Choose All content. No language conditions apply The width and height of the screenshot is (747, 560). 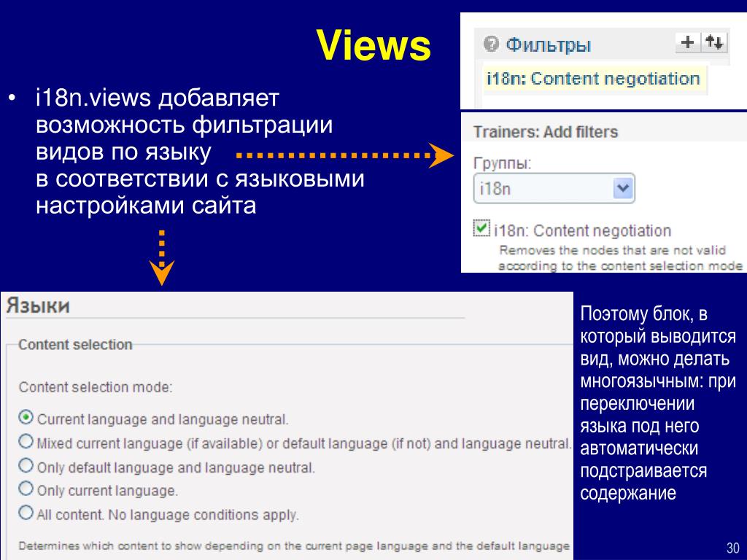click(x=26, y=513)
